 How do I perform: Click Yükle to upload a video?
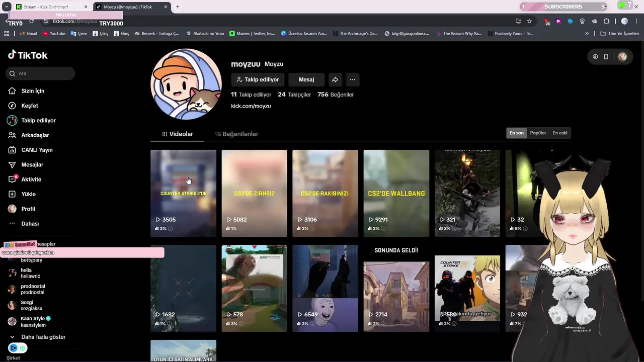pos(22,194)
